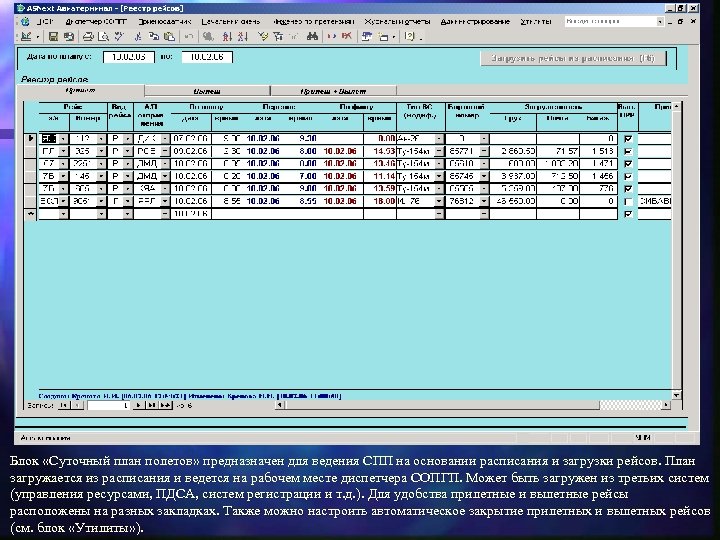This screenshot has height=540, width=720.
Task: Click the Print icon in the toolbar
Action: click(88, 36)
